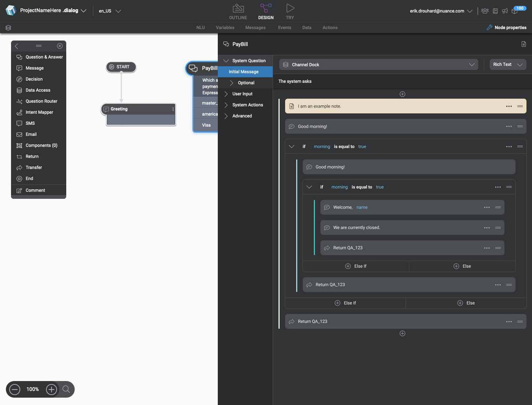
Task: Select the Message node type
Action: [39, 68]
